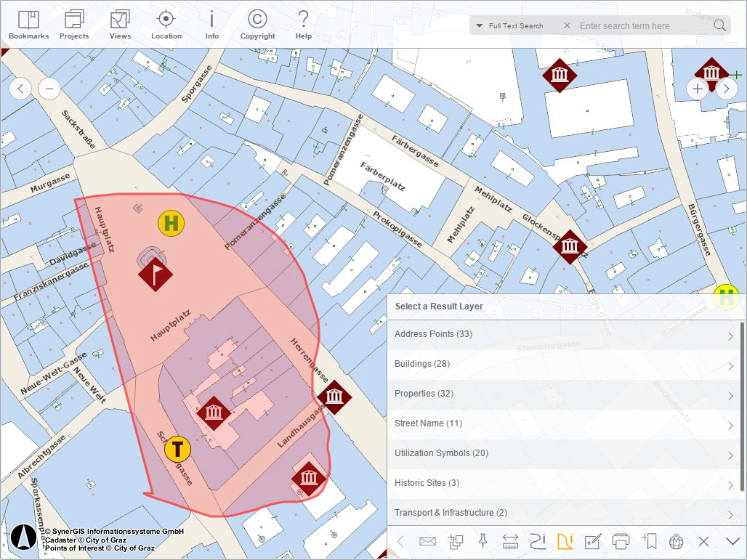Click the Help menu item

pos(303,23)
